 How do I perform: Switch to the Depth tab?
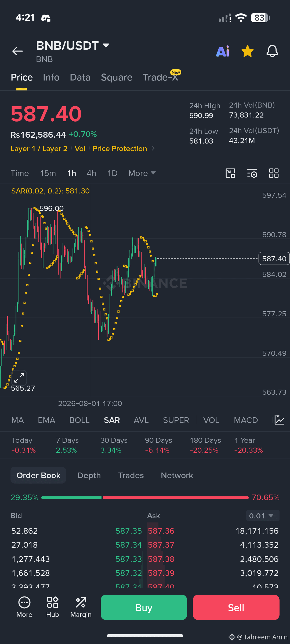[89, 475]
